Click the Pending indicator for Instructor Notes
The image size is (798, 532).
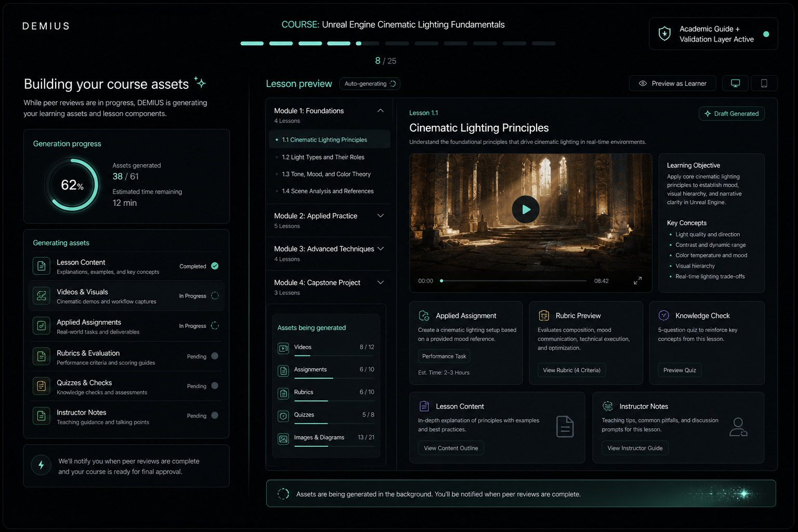(215, 416)
